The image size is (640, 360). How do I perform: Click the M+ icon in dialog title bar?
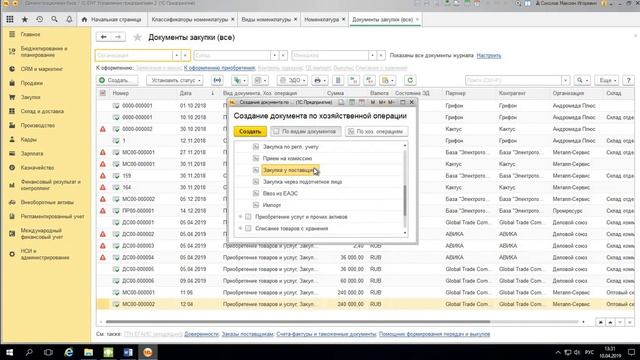[381, 102]
